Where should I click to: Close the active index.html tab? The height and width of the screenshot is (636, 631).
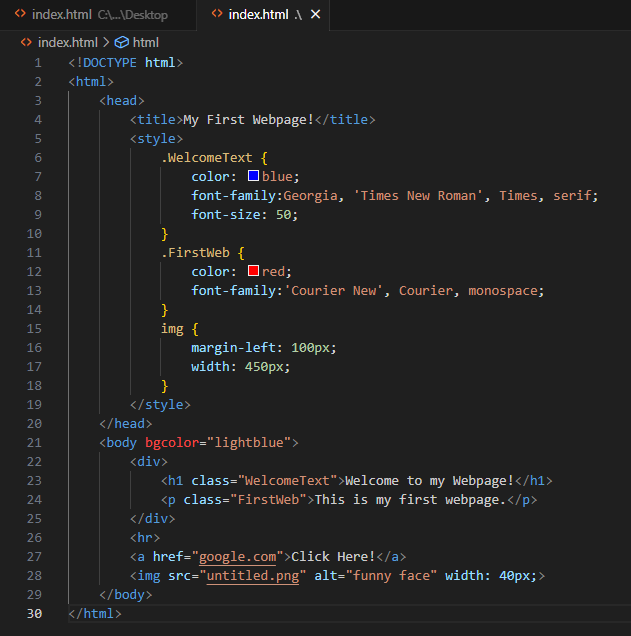point(317,15)
